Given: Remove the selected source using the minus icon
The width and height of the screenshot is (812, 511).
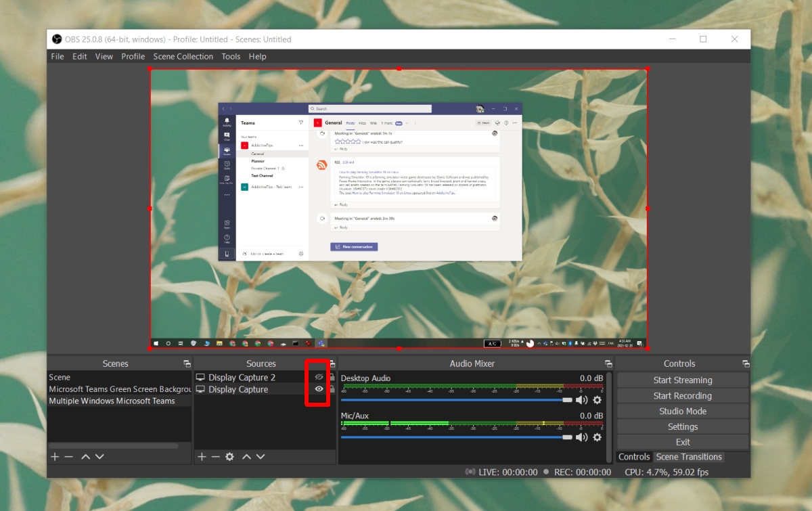Looking at the screenshot, I should point(215,456).
